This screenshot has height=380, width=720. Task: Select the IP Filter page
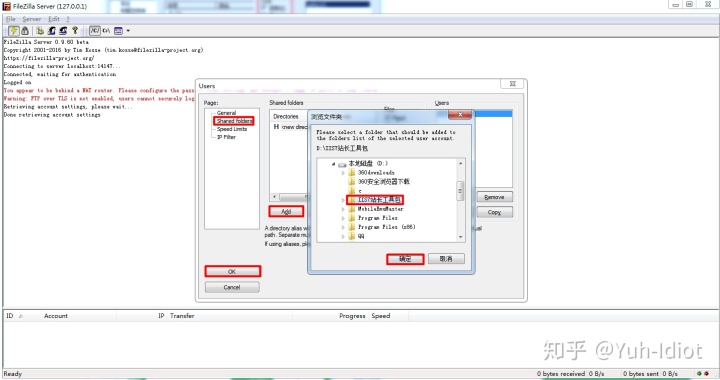click(226, 137)
